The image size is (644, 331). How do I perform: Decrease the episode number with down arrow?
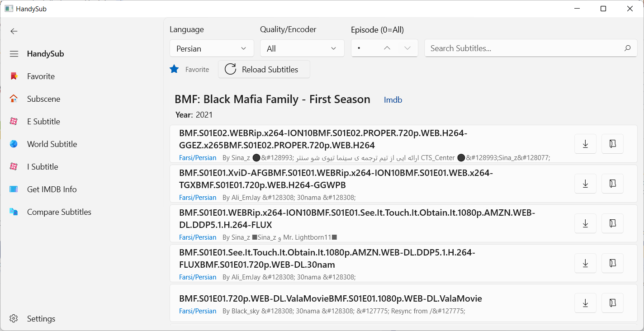(x=407, y=48)
